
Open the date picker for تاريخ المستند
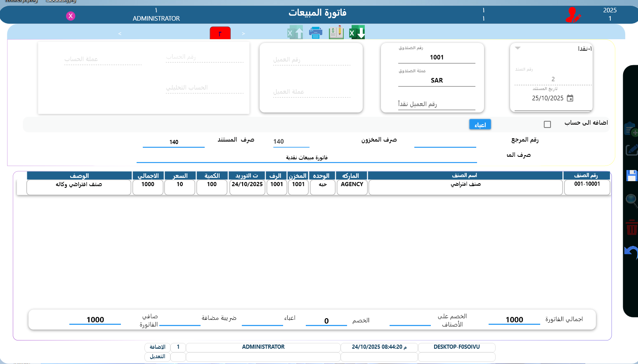[570, 98]
